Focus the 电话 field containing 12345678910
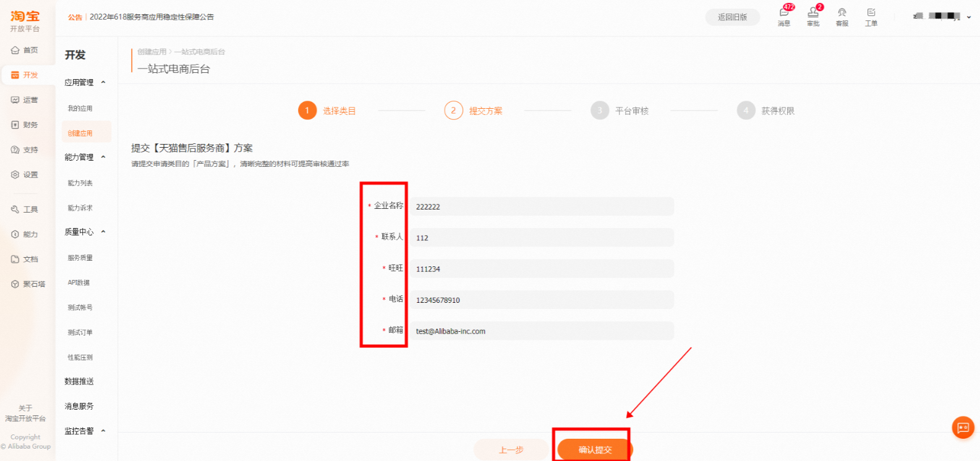 point(542,300)
